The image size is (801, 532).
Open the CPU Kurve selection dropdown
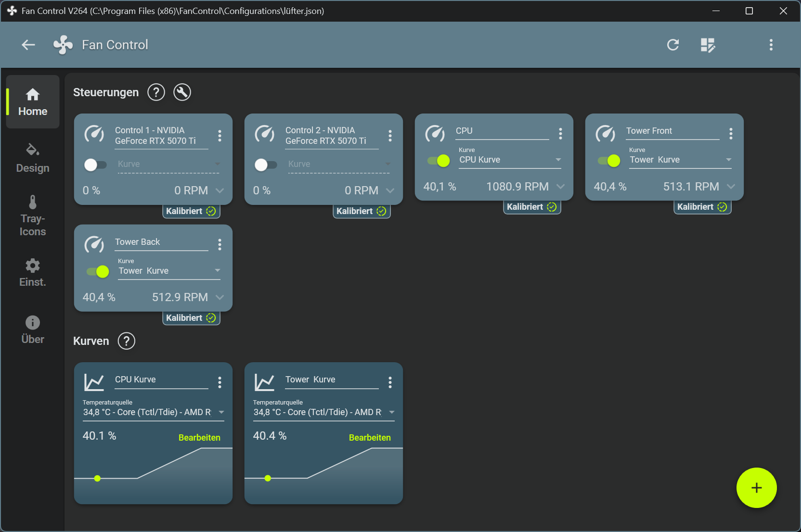pyautogui.click(x=510, y=158)
